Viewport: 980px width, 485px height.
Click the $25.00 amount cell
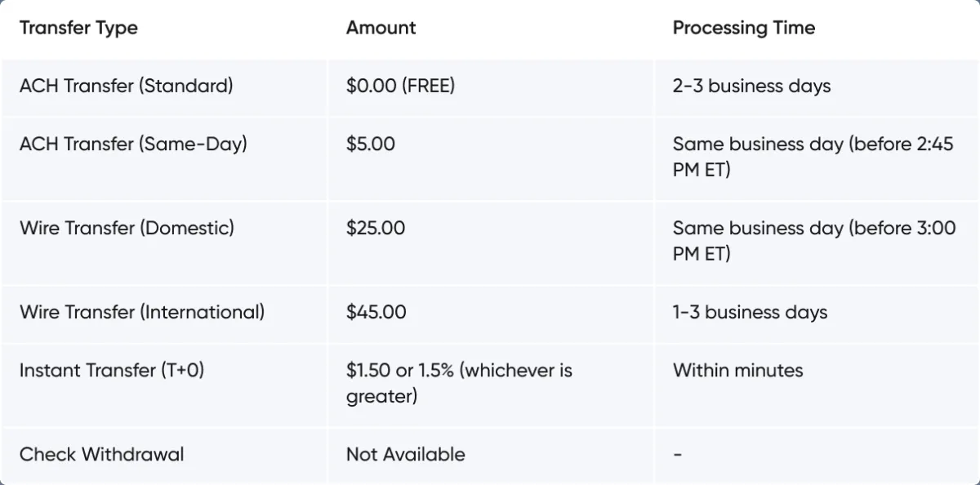coord(376,228)
